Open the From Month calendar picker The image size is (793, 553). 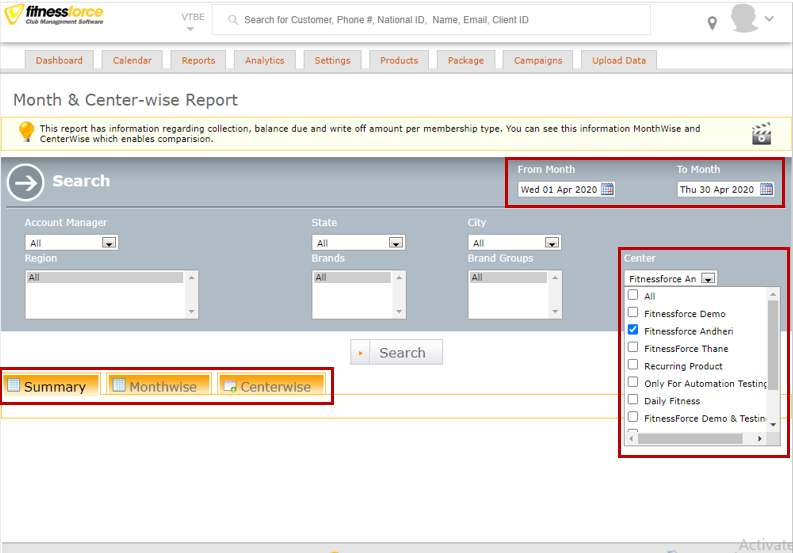coord(607,189)
